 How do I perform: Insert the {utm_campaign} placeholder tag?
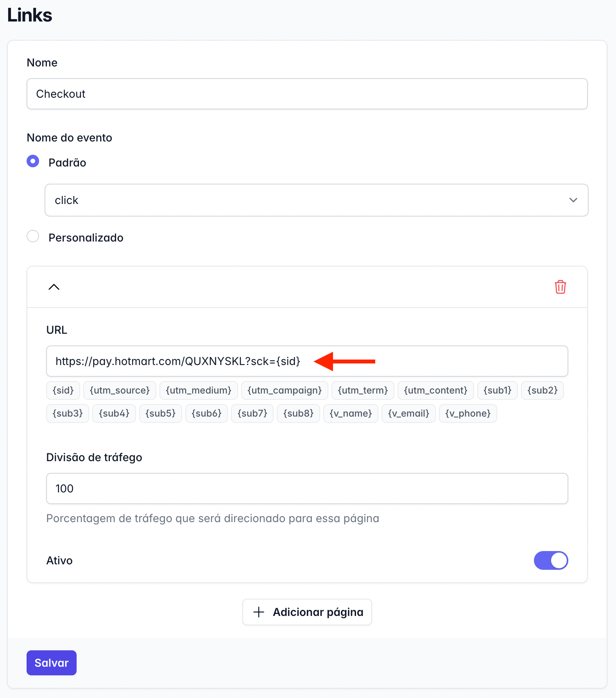click(x=285, y=390)
